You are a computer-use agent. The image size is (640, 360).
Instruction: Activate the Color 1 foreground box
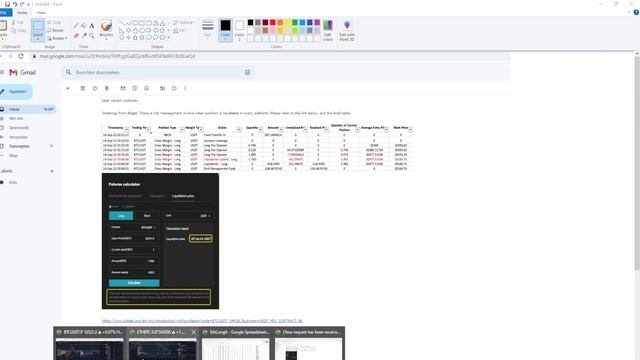225,30
